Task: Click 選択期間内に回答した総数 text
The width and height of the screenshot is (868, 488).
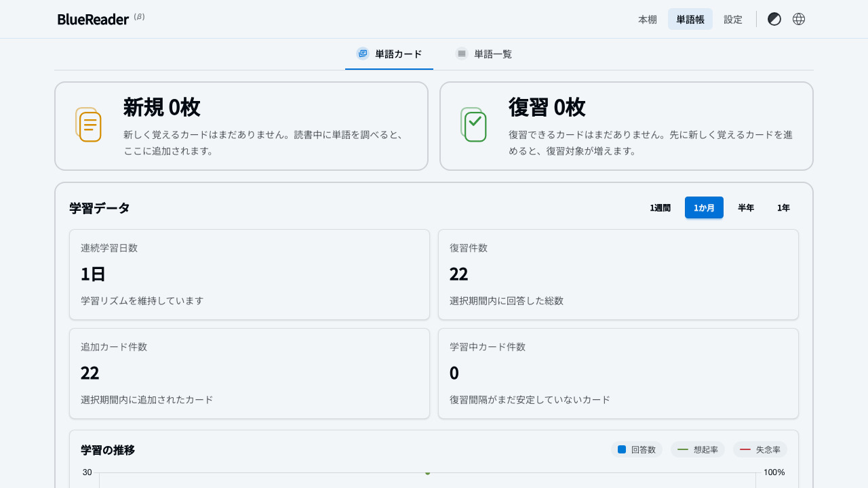Action: [x=507, y=301]
